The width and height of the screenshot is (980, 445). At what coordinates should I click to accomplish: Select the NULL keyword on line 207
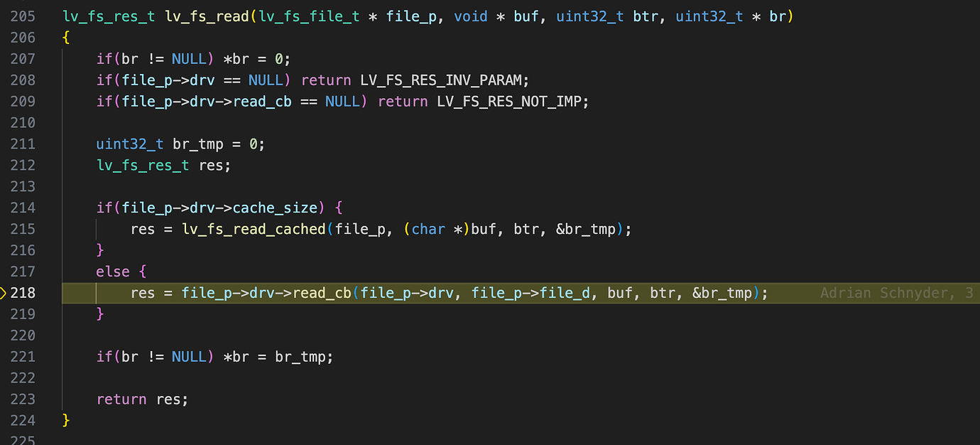(x=189, y=59)
